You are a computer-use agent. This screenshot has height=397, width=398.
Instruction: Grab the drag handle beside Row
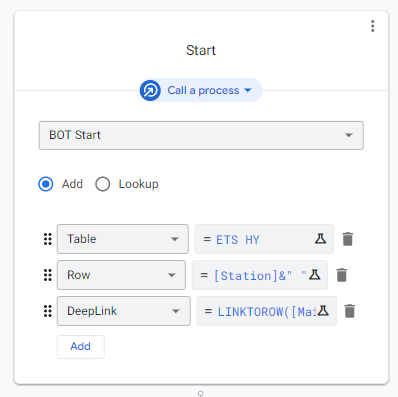(x=48, y=275)
